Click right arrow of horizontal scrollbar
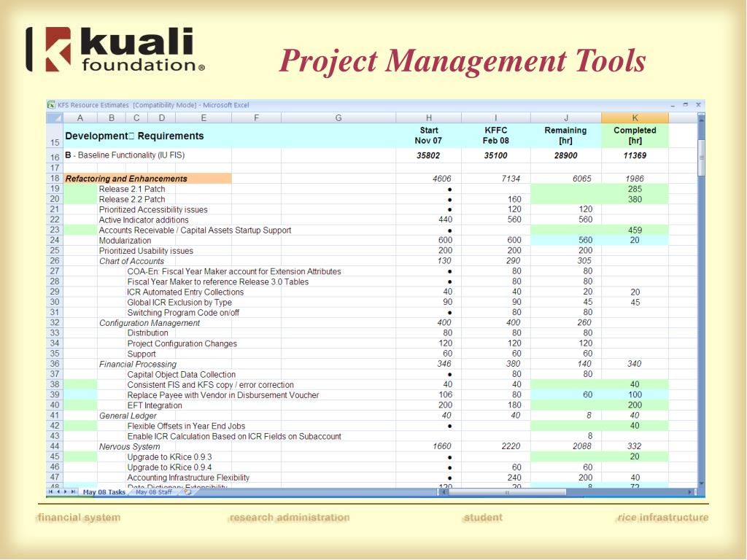747x560 pixels. click(690, 492)
